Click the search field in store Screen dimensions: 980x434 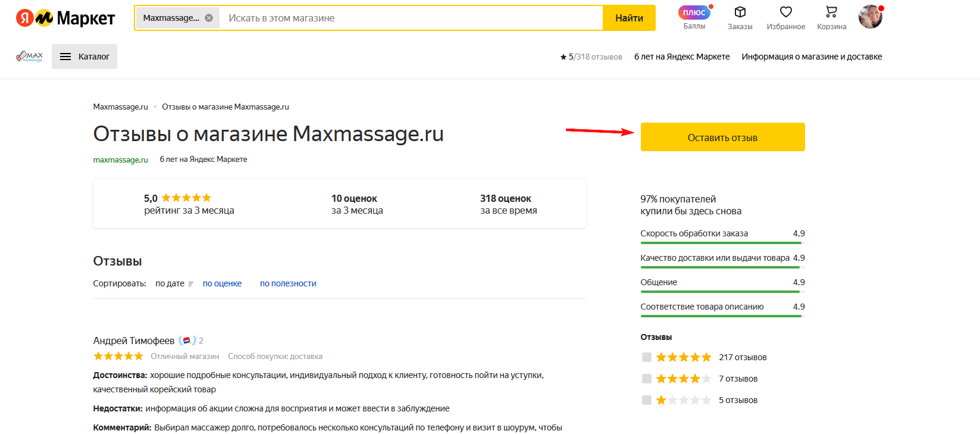(411, 18)
